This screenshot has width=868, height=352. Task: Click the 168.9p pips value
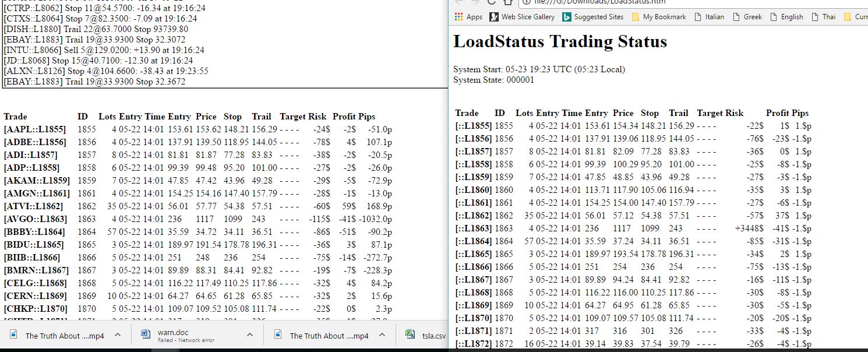[379, 206]
